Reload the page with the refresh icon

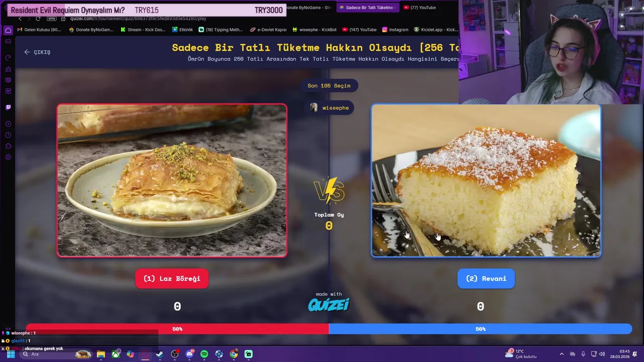[x=38, y=19]
